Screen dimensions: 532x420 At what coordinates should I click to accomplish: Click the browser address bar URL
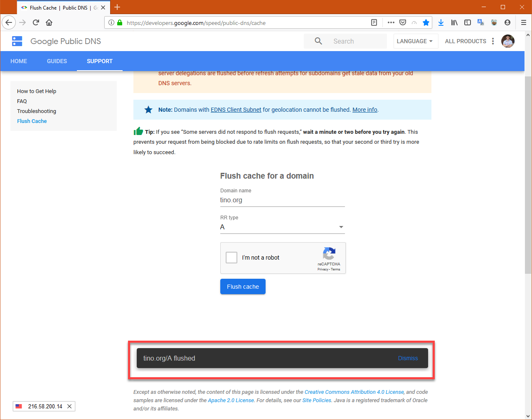click(196, 23)
